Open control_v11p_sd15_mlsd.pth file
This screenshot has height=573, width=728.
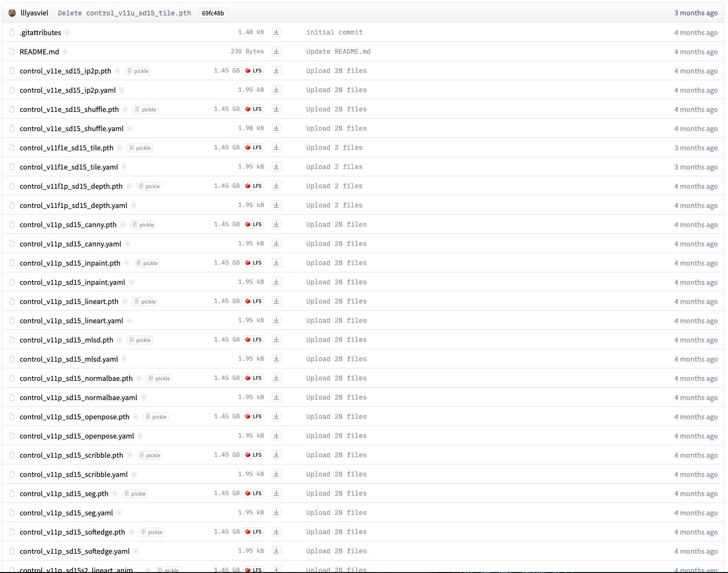click(67, 340)
